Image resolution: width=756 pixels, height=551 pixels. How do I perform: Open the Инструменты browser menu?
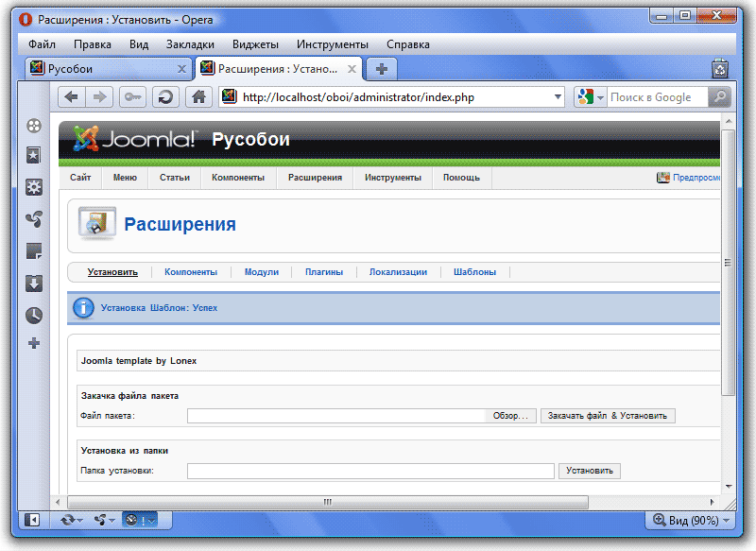[x=332, y=44]
